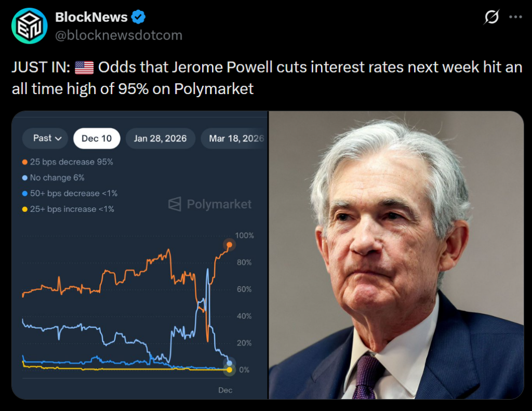This screenshot has width=532, height=411.
Task: Select the Dec 10 date tab
Action: pos(97,139)
